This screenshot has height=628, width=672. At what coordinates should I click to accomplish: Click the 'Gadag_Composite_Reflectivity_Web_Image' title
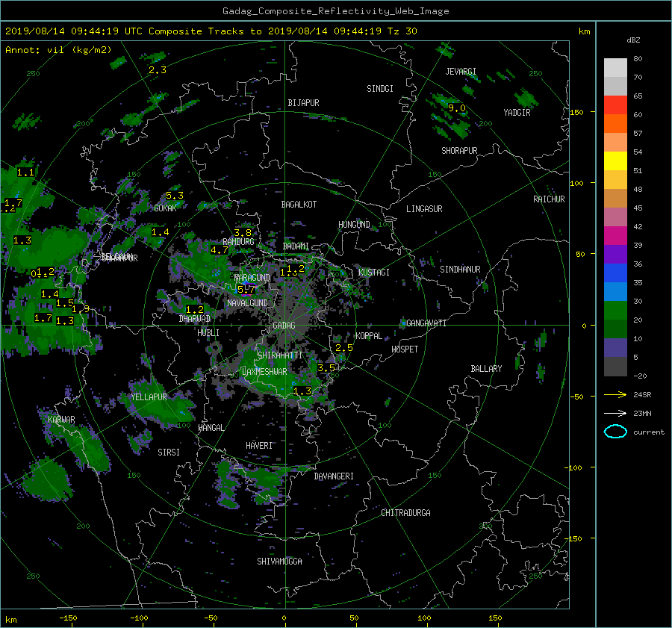pyautogui.click(x=335, y=11)
